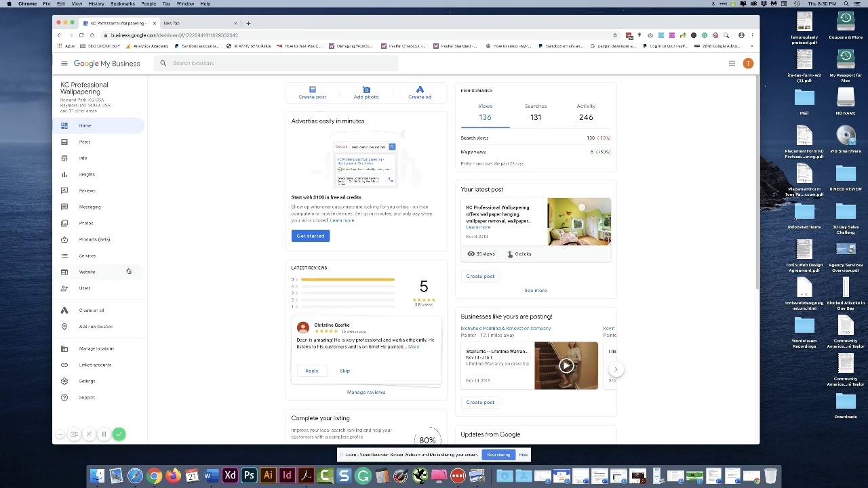
Task: Click the Info storefront icon
Action: 64,158
